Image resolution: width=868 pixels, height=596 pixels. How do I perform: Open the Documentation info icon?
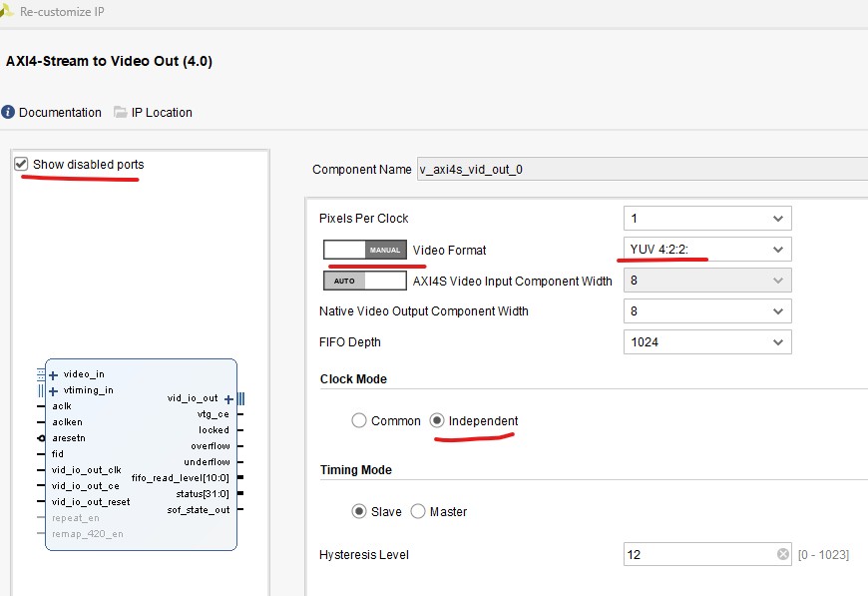8,113
